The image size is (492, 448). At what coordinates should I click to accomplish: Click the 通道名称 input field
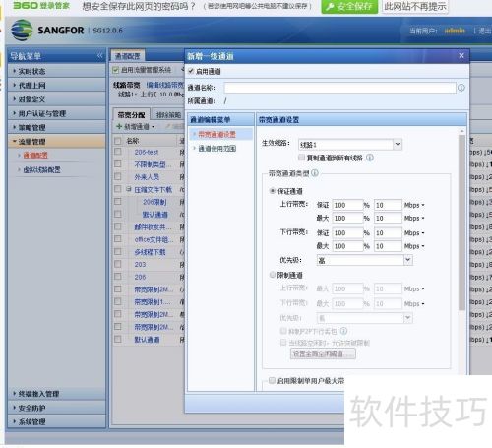[x=339, y=88]
